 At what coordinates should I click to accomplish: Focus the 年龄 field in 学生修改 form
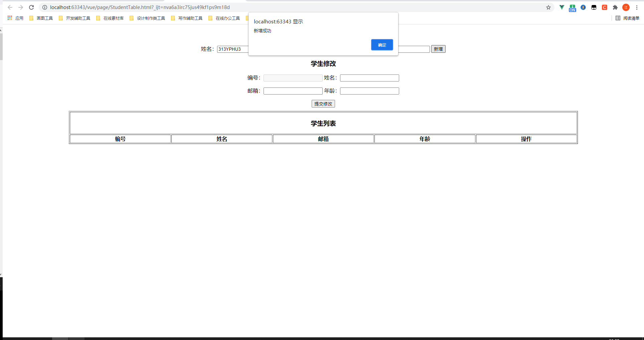(369, 91)
